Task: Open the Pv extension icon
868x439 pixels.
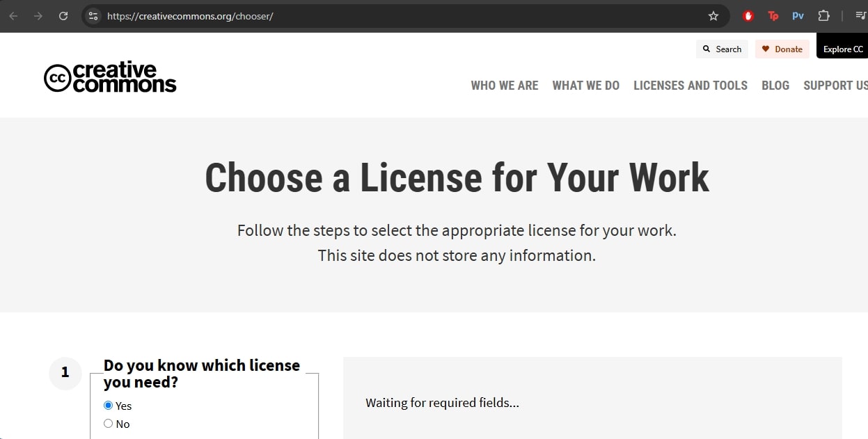Action: click(798, 15)
